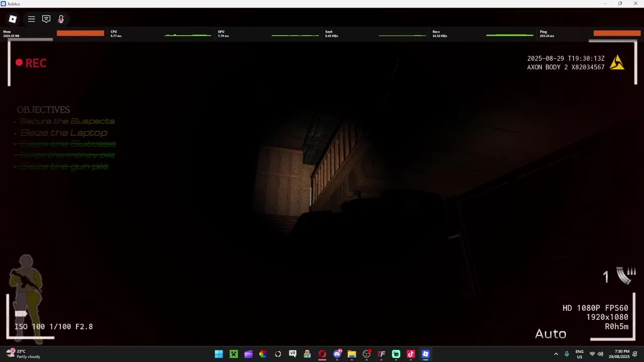Open the Roblox hamburger menu
Screen dimensions: 644x362
point(31,19)
